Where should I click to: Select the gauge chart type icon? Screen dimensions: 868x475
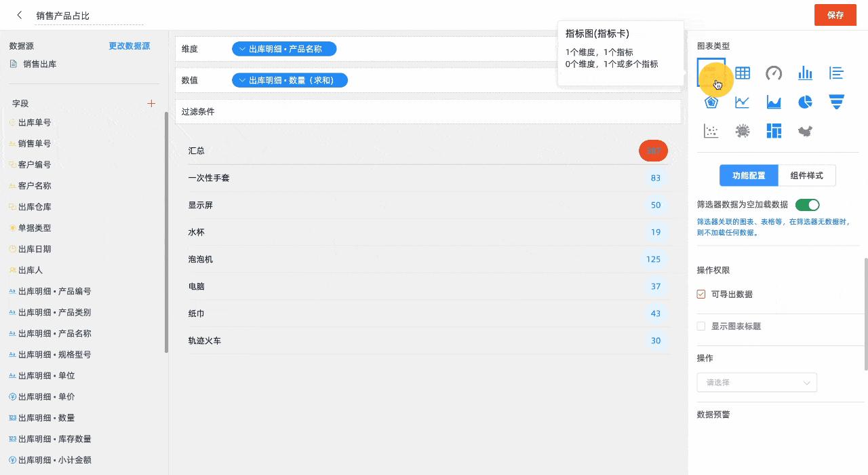click(x=774, y=73)
